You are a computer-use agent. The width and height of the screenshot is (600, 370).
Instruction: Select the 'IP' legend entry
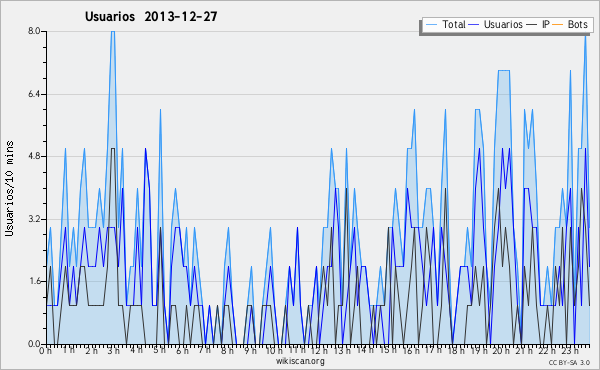point(546,24)
